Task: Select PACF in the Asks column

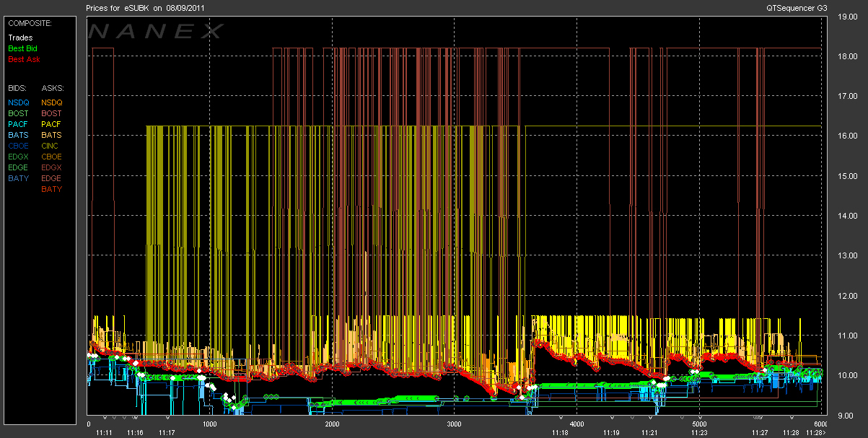Action: tap(52, 124)
